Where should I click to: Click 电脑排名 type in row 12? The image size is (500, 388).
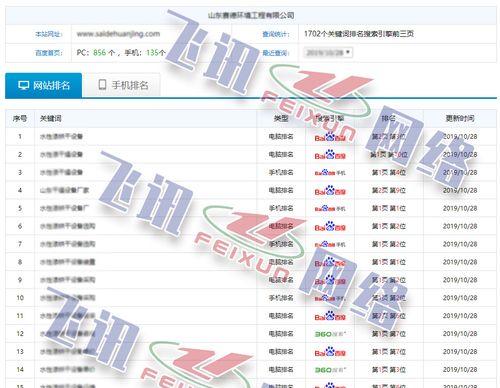point(281,334)
